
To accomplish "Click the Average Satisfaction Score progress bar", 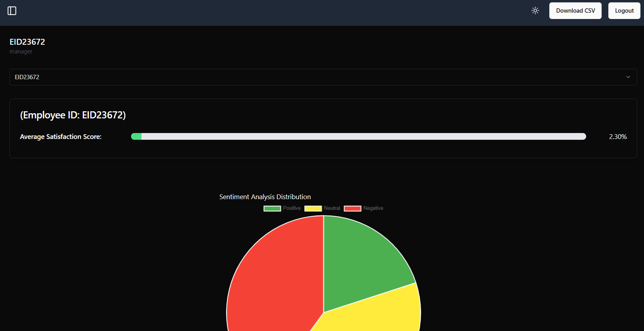I will pos(358,137).
